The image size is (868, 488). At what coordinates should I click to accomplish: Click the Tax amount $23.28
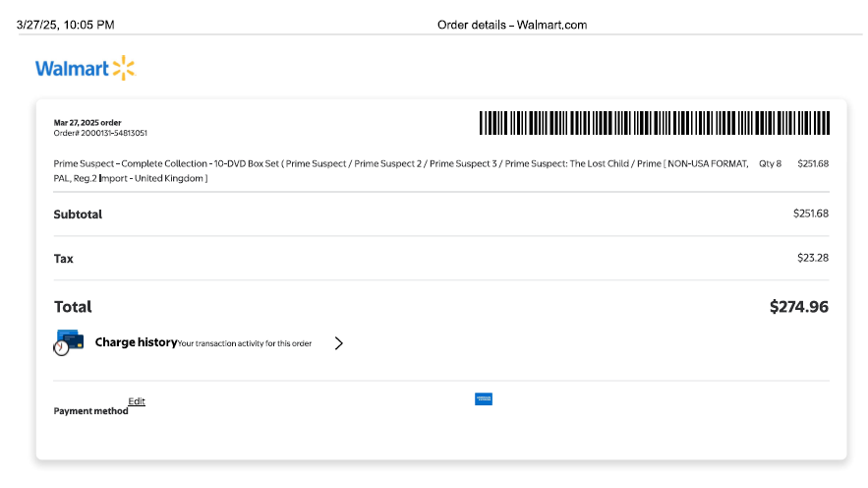coord(812,258)
